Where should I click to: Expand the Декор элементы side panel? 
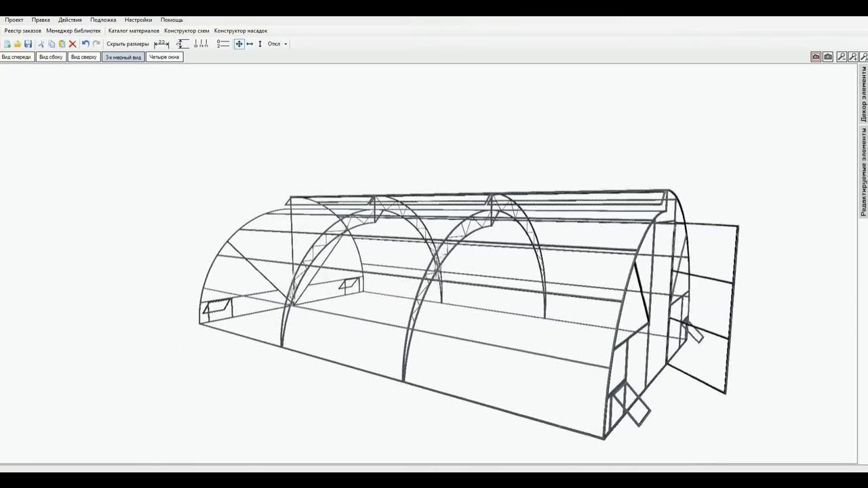click(x=863, y=94)
